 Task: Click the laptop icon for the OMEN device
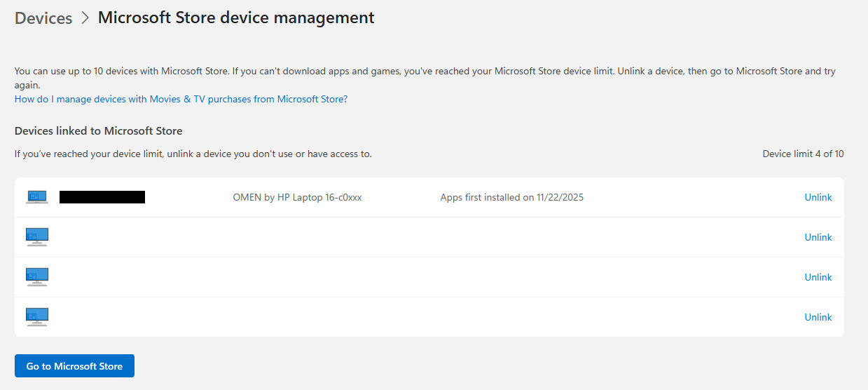pos(37,197)
